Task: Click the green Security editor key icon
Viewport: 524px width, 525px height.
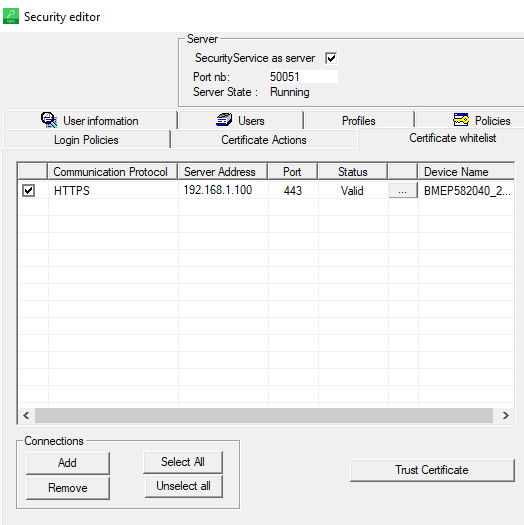Action: 11,16
